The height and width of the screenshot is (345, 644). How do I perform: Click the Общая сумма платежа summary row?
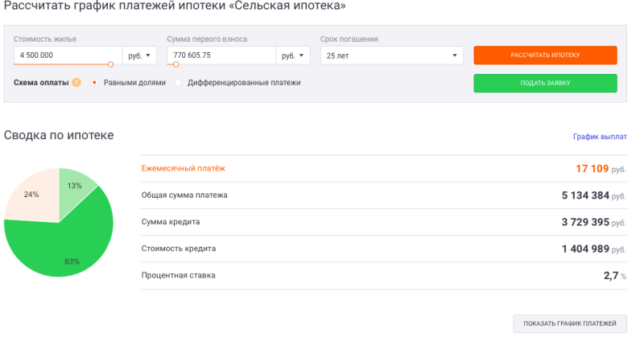[383, 195]
